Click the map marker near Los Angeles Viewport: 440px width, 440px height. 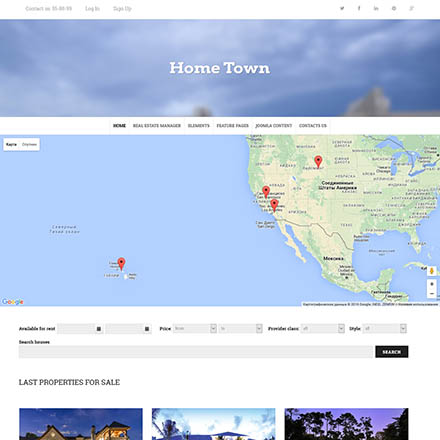(x=274, y=205)
